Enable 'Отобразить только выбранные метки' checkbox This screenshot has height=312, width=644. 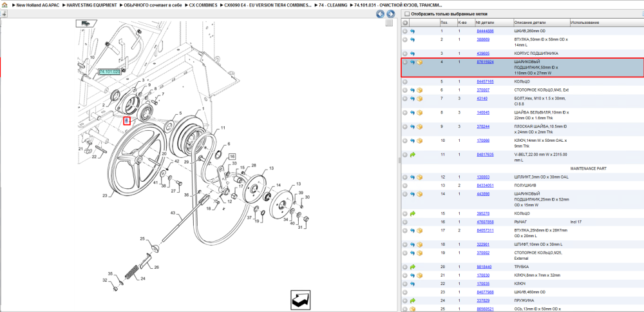click(x=408, y=14)
